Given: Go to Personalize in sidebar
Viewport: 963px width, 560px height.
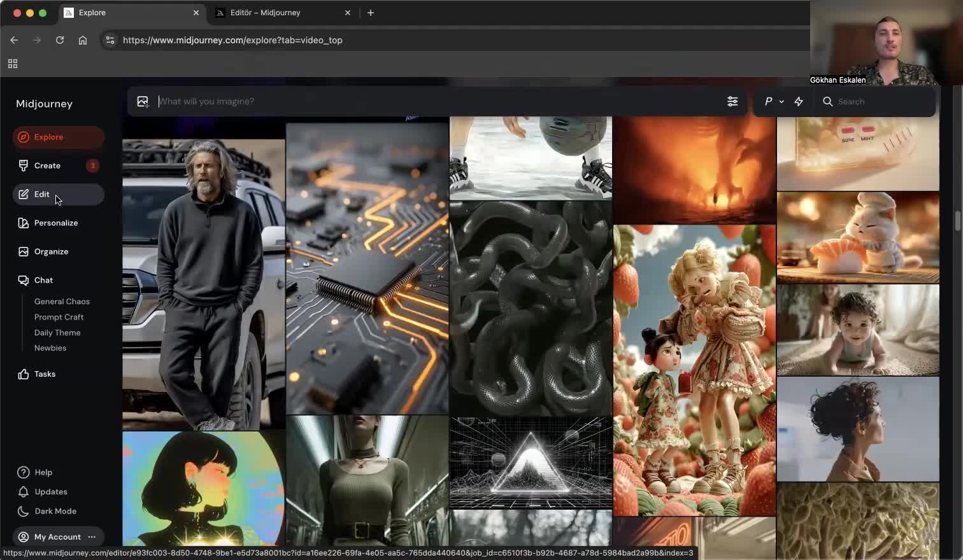Looking at the screenshot, I should [x=58, y=223].
